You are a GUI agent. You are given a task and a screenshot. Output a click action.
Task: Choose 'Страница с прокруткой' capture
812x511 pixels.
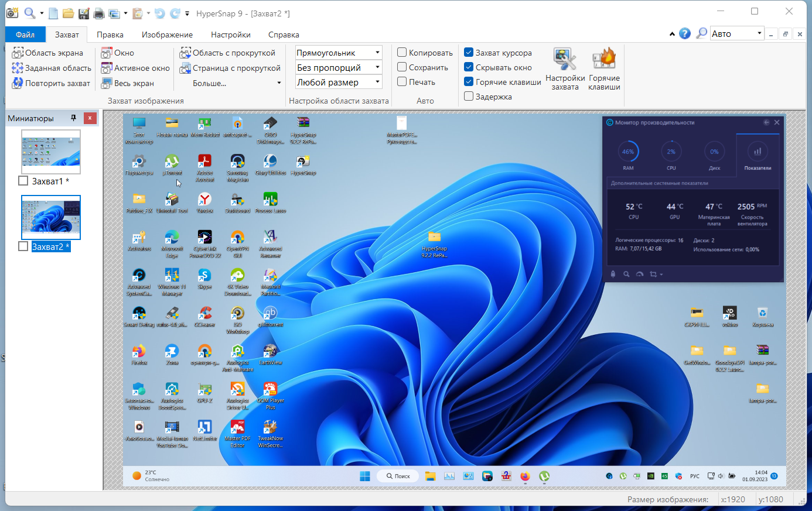pyautogui.click(x=230, y=68)
